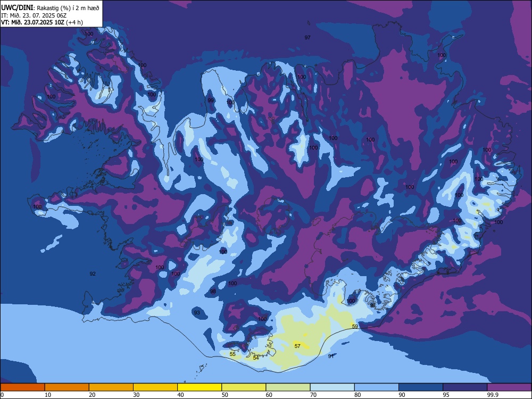Choose the pale blue 70–80 legend swatch

332,387
